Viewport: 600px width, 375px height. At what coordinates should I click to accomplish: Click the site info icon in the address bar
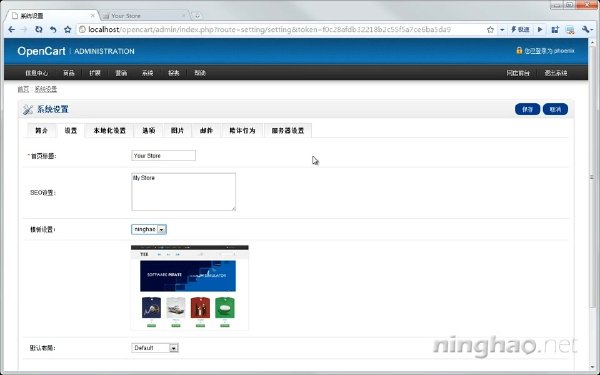point(82,29)
